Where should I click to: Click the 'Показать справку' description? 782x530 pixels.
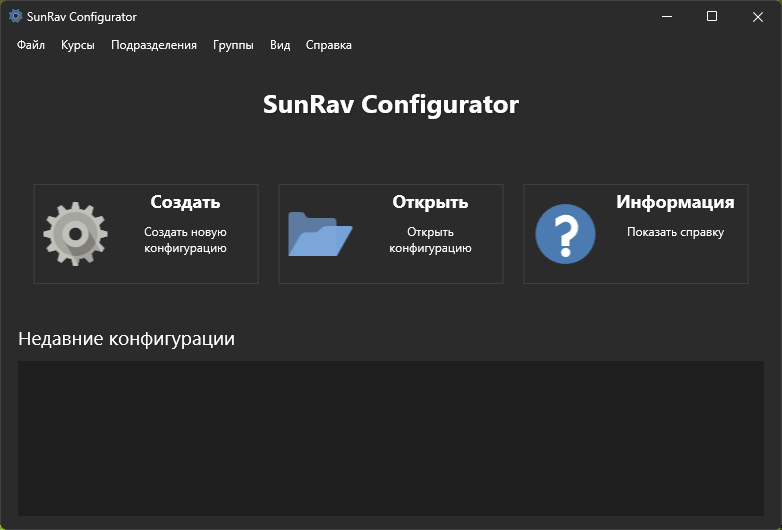[x=675, y=232]
